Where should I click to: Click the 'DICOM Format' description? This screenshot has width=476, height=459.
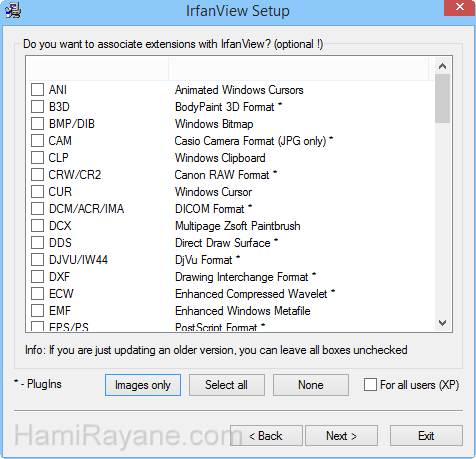click(210, 209)
